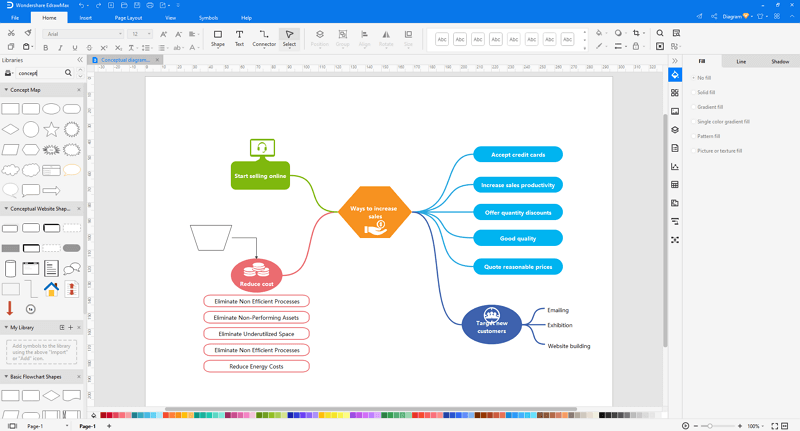
Task: Open the grid style sidebar icon
Action: point(675,93)
